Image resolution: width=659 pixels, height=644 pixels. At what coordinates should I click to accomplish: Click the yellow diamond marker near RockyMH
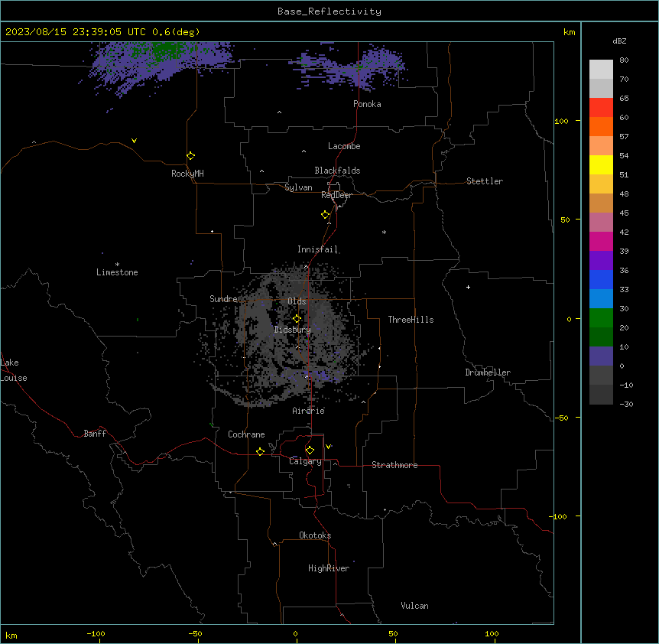(190, 156)
